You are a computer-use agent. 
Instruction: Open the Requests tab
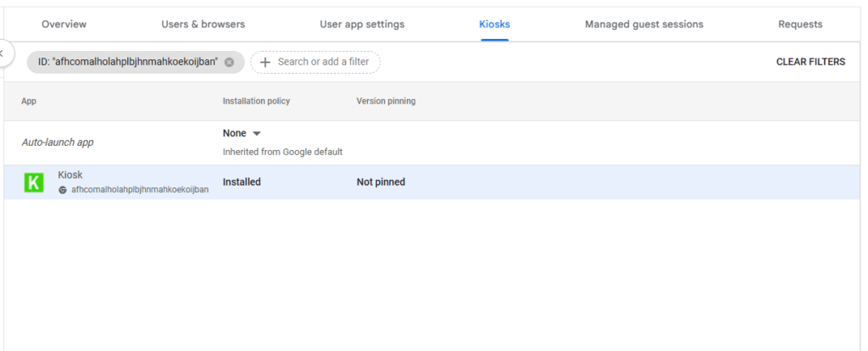point(800,24)
